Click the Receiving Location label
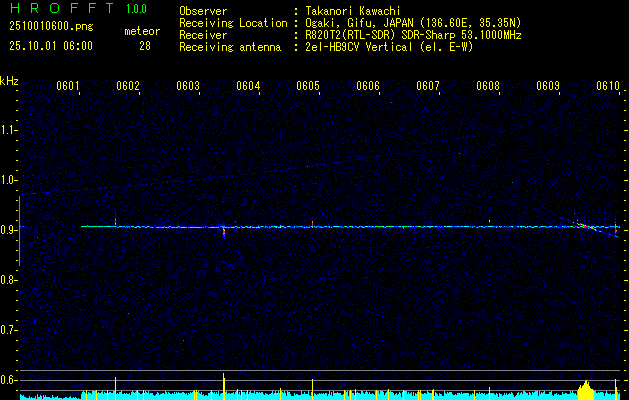The width and height of the screenshot is (629, 400). [x=233, y=23]
